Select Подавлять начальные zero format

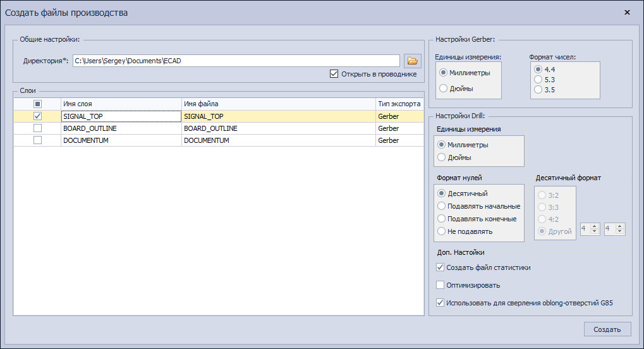[x=442, y=206]
